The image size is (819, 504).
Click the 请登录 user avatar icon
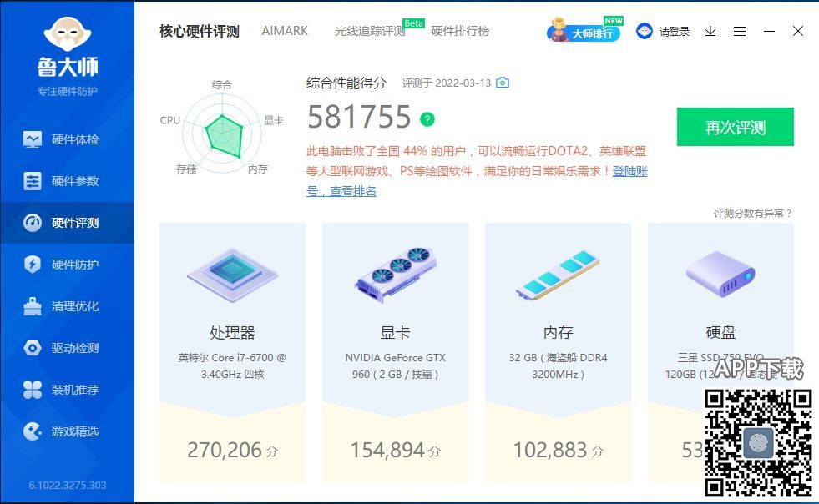coord(645,31)
